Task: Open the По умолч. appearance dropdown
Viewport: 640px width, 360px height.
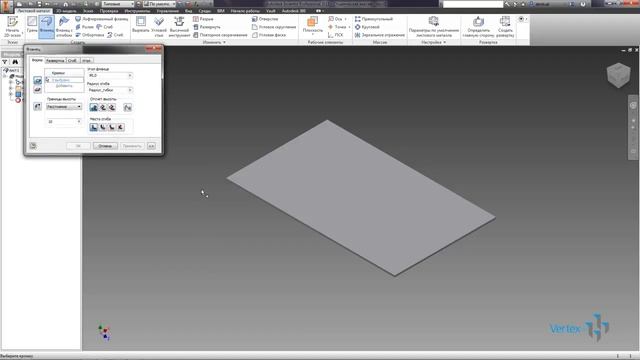Action: tap(160, 4)
